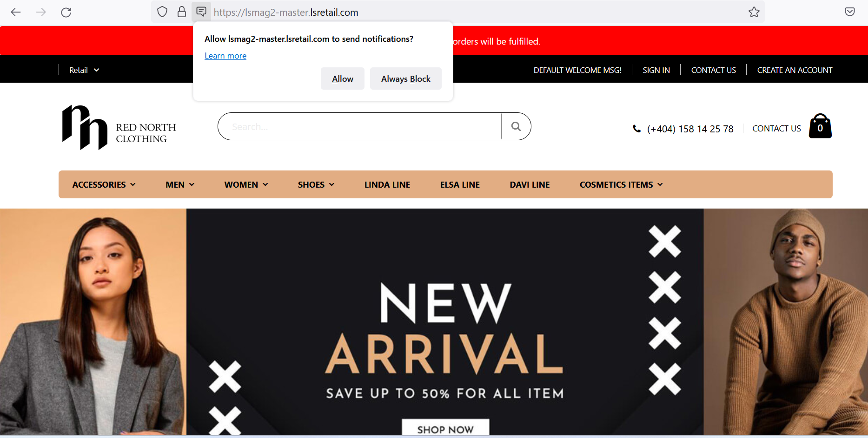Screen dimensions: 868x438
Task: Click the Red North Clothing logo
Action: coord(119,128)
